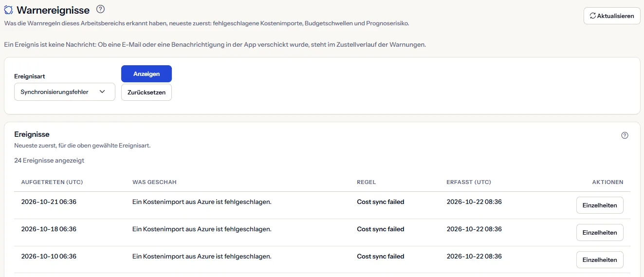Select the timestamp 2026-10-18 06:36
Image resolution: width=644 pixels, height=277 pixels.
(49, 229)
